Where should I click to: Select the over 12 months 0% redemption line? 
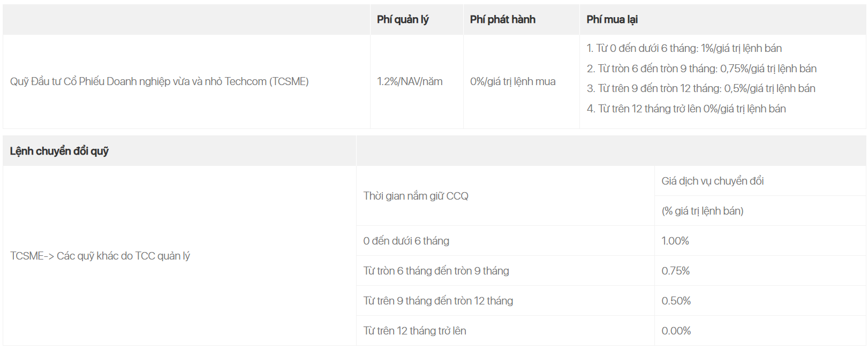click(686, 109)
